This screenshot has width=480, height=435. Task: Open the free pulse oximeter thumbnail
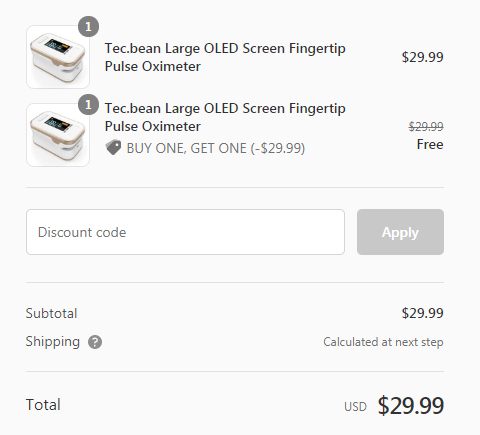pos(58,135)
